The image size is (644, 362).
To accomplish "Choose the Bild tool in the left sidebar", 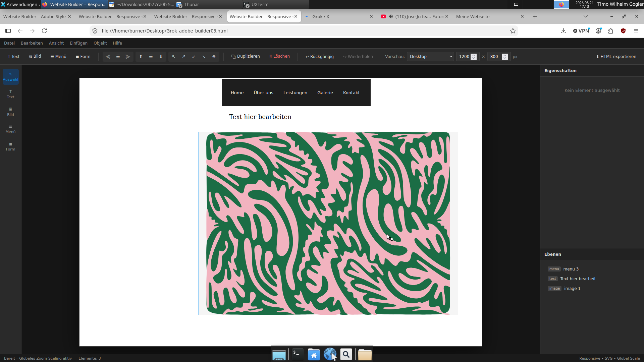I will (10, 112).
